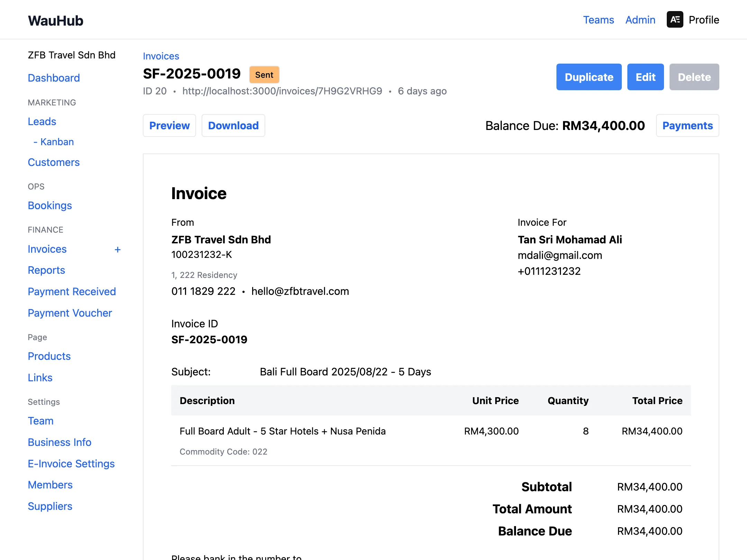Click the Delete button

click(x=694, y=77)
